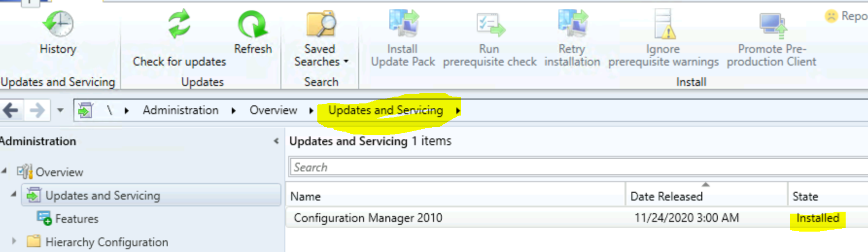The width and height of the screenshot is (868, 252).
Task: Click Check for updates green arrows icon
Action: (x=179, y=23)
